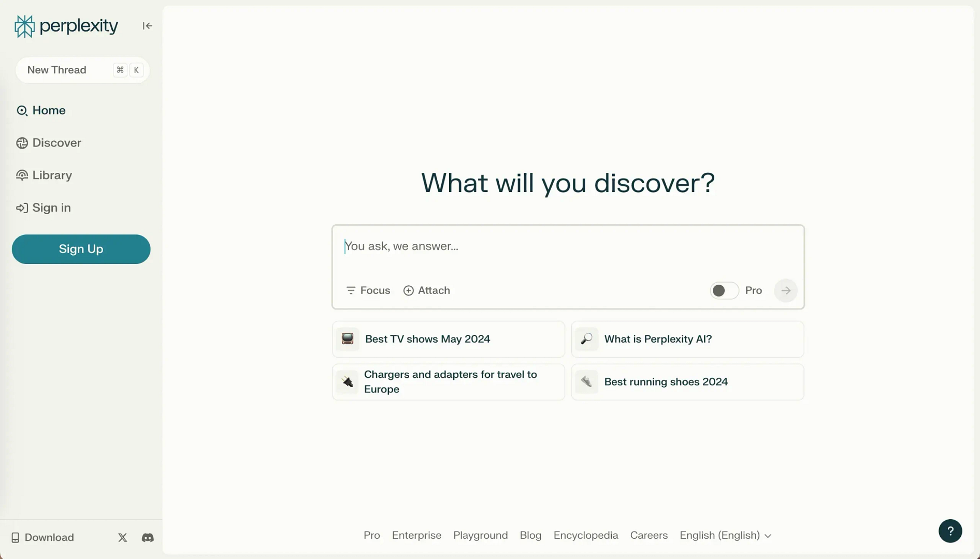Click Sign in in the sidebar

coord(44,208)
